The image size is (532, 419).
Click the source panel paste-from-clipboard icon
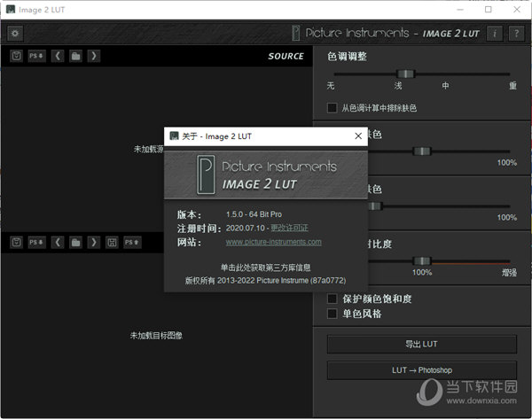click(16, 56)
